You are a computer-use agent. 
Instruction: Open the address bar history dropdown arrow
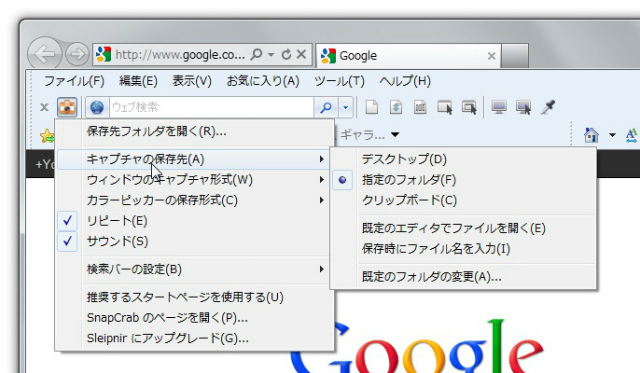tap(271, 54)
